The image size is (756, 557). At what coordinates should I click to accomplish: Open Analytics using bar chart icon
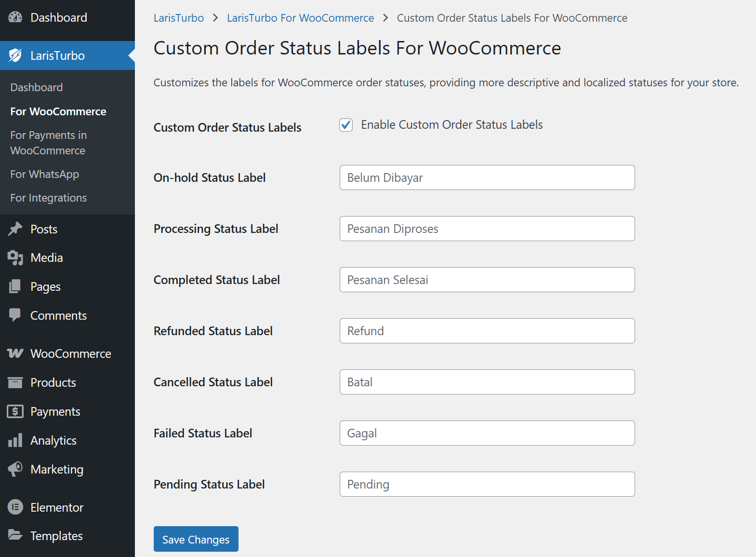point(15,440)
